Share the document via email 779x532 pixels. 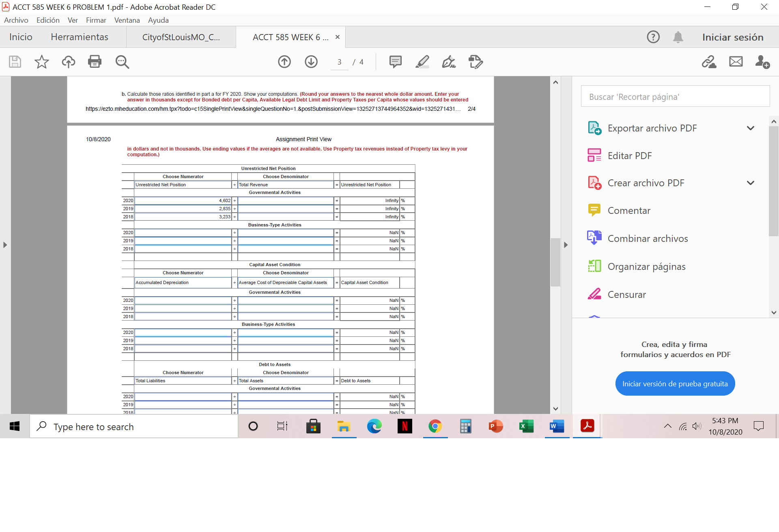click(x=736, y=62)
